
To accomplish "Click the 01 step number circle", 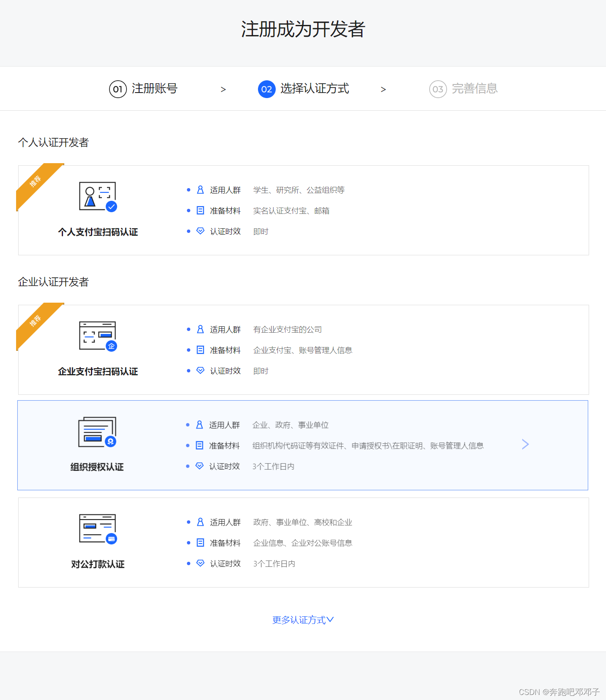I will [x=118, y=89].
